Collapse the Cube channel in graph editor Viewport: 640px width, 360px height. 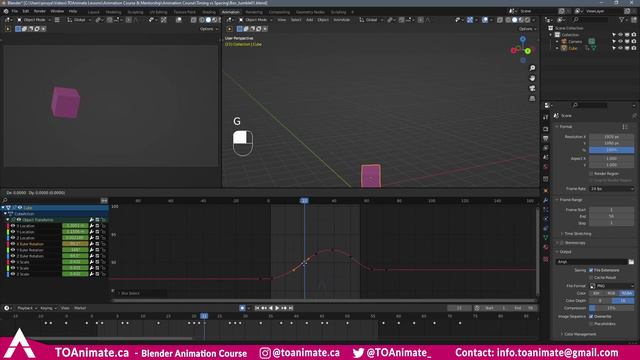3,207
